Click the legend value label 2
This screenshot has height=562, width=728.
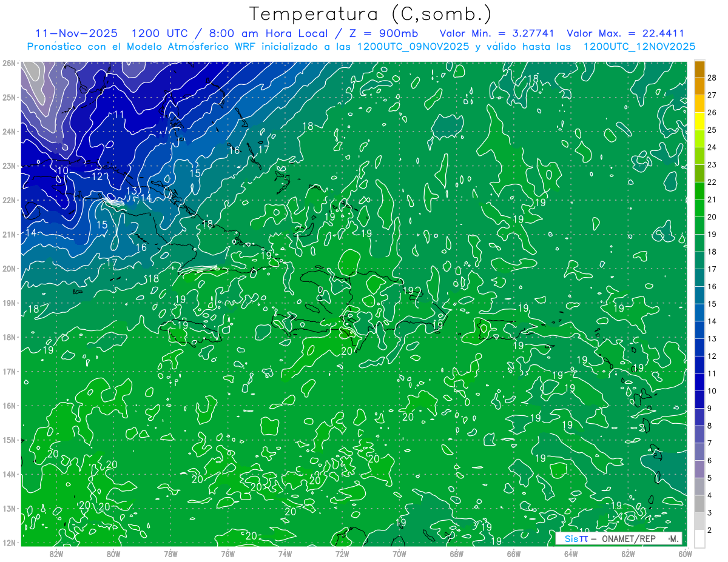710,530
